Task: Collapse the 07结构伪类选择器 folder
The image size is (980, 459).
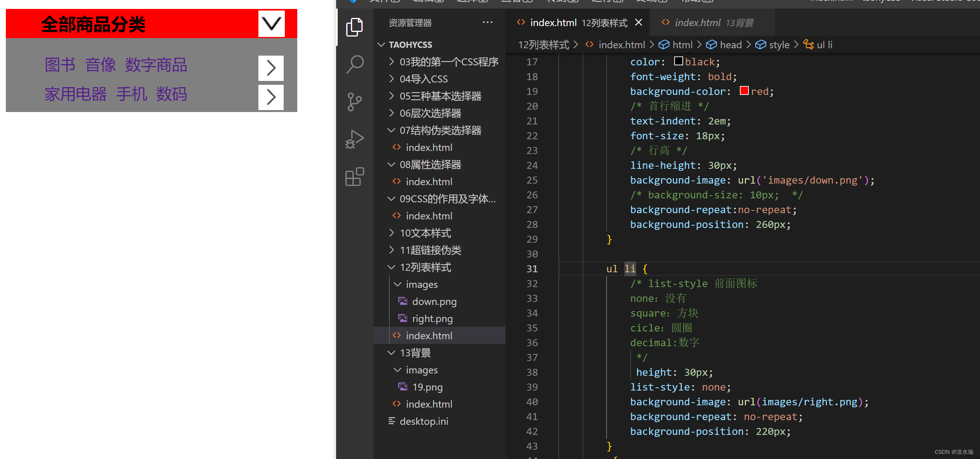Action: [x=392, y=130]
